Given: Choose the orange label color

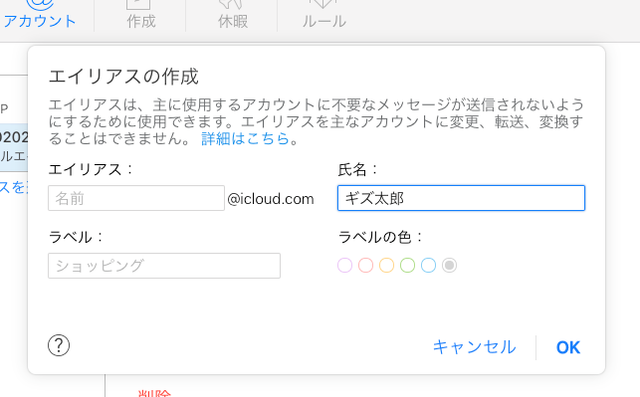Looking at the screenshot, I should (387, 265).
